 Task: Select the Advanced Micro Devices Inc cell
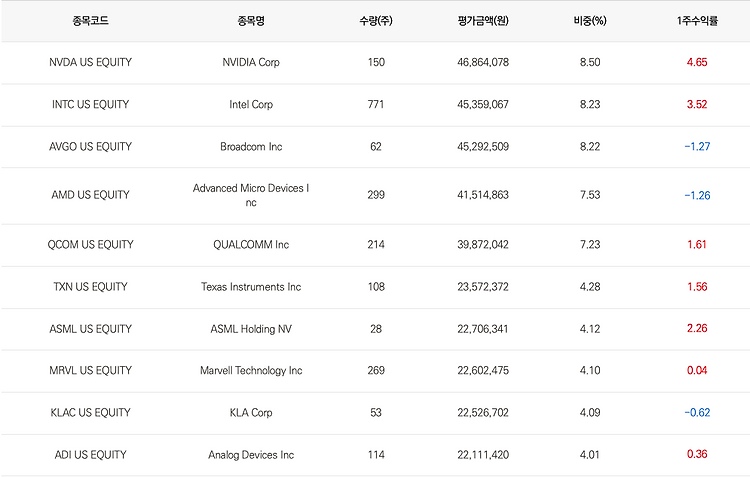[x=251, y=195]
